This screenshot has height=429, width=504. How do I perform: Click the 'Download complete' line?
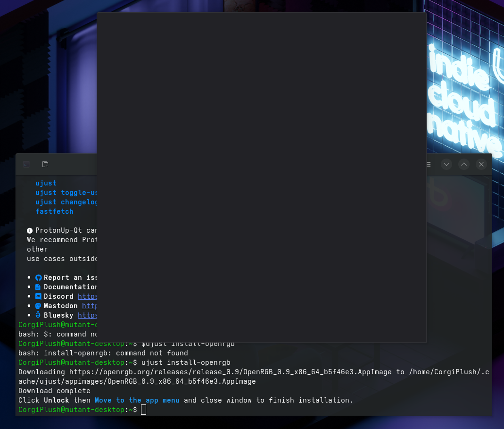pyautogui.click(x=54, y=391)
